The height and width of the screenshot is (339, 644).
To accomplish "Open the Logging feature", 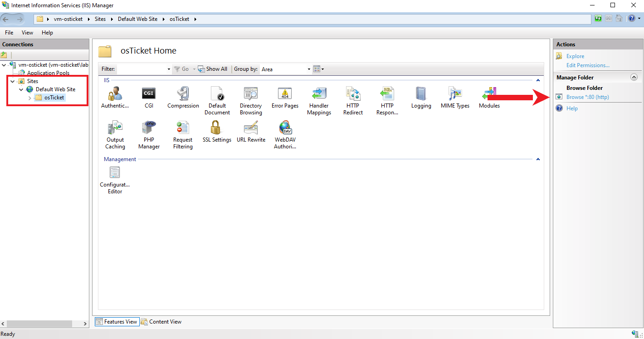I will click(x=421, y=98).
